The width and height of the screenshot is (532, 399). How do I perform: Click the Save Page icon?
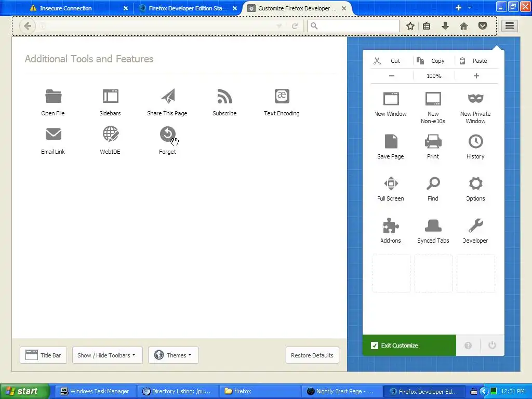tap(391, 141)
